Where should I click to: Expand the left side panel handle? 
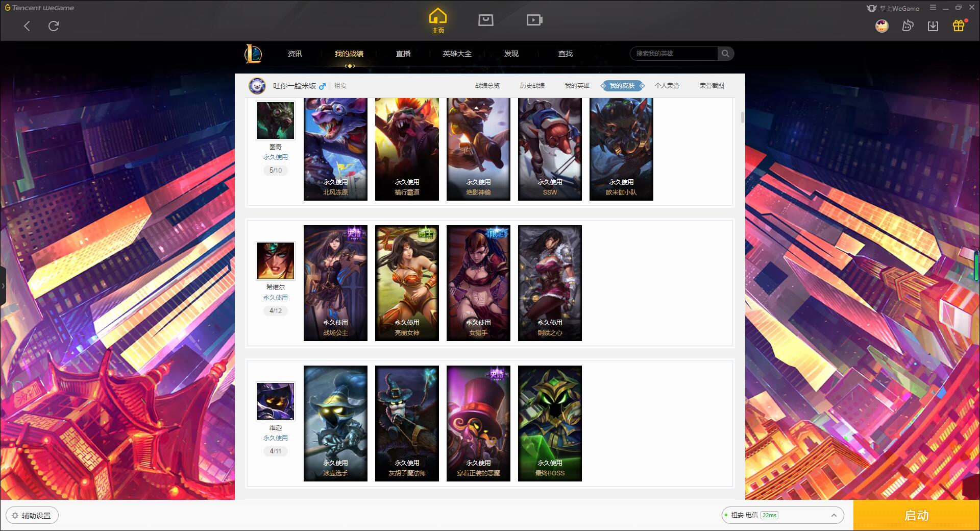click(x=3, y=286)
